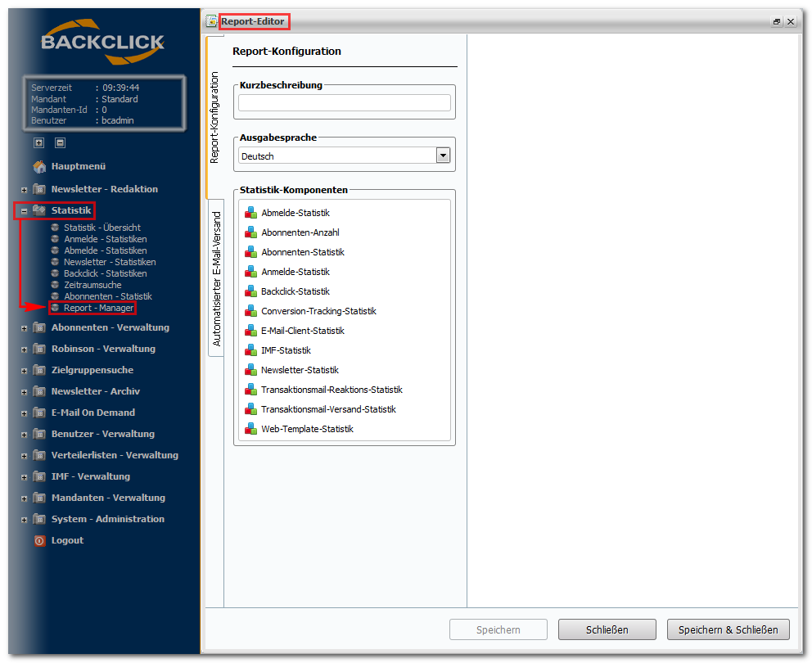Open Report - Manager in the sidebar
812x663 pixels.
(98, 309)
